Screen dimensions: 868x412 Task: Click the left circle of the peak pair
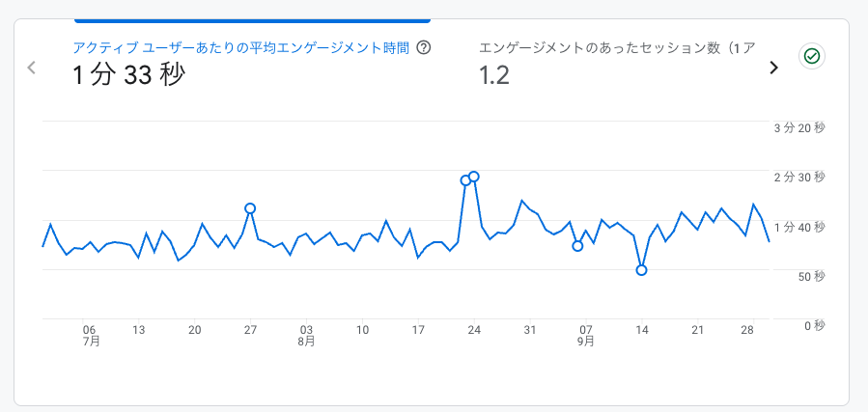point(465,180)
